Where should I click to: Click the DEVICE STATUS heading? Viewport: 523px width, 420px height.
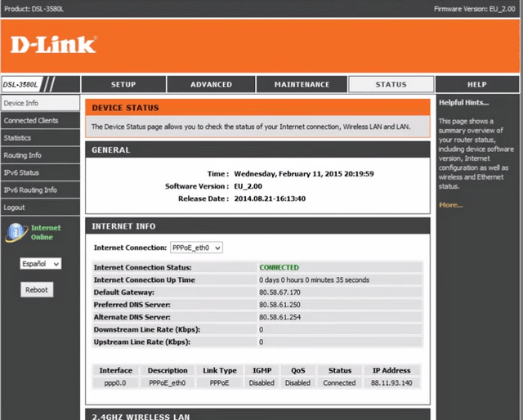click(x=125, y=108)
